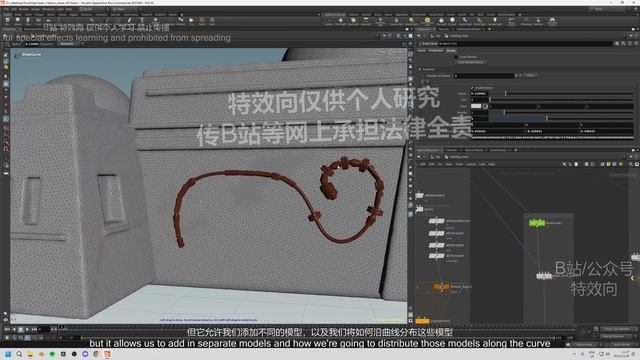Click the play forward button on timeline
Image resolution: width=640 pixels, height=360 pixels.
click(27, 329)
